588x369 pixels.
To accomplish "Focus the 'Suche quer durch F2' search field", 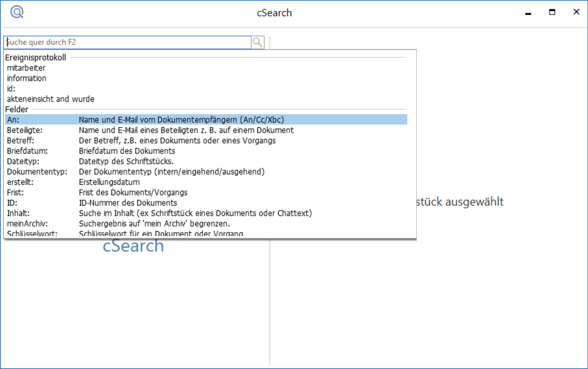I will tap(128, 43).
